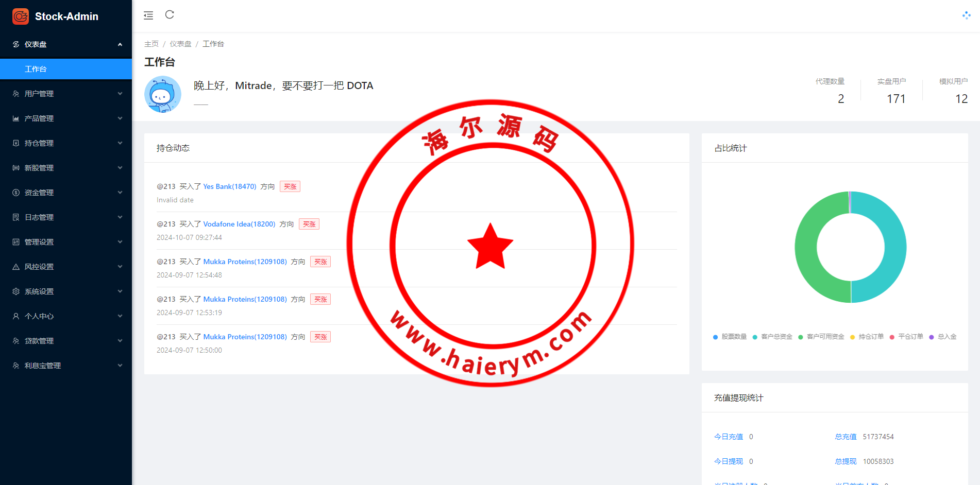Click the 资金管理 coin icon
The image size is (980, 485).
[16, 193]
